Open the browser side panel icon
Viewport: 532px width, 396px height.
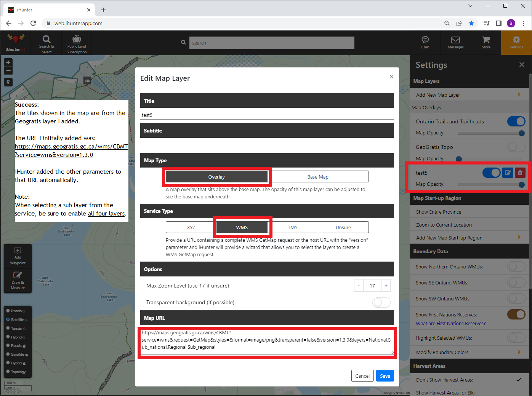tap(498, 23)
